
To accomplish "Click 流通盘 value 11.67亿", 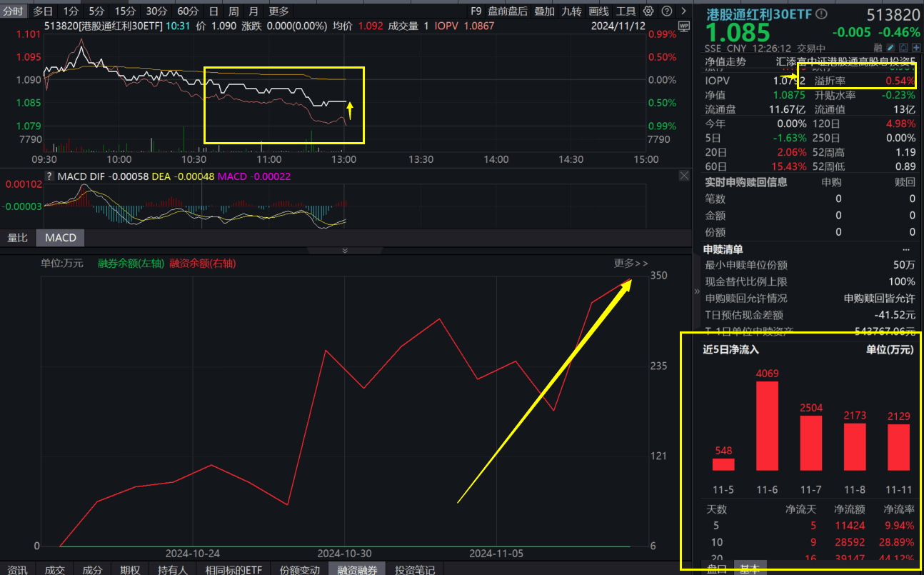I will click(x=786, y=109).
